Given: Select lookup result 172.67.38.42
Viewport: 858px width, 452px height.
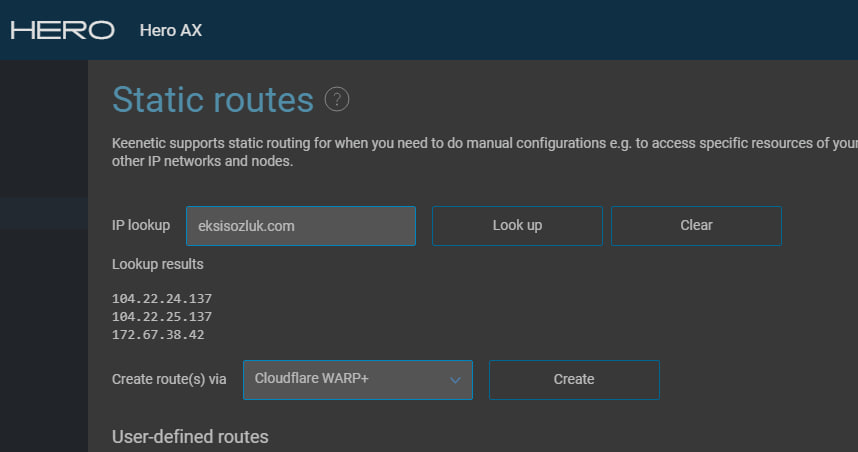Looking at the screenshot, I should click(158, 335).
